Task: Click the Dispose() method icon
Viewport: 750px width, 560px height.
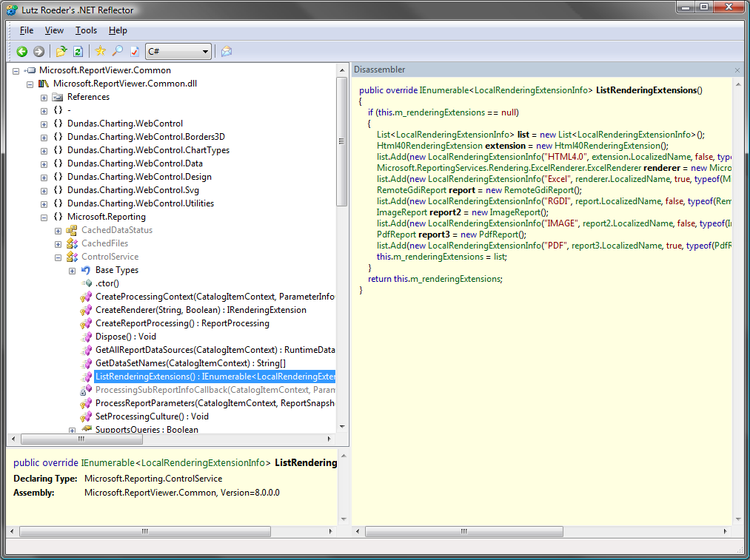Action: 87,337
